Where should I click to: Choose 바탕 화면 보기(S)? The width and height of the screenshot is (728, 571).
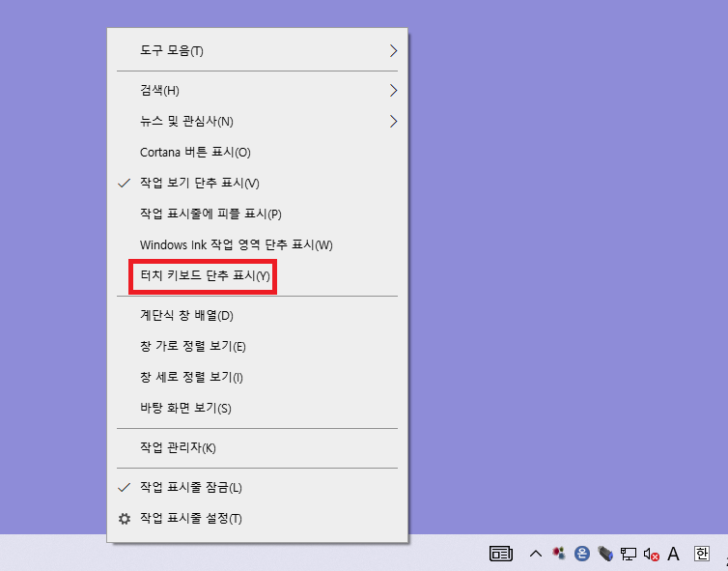tap(257, 408)
